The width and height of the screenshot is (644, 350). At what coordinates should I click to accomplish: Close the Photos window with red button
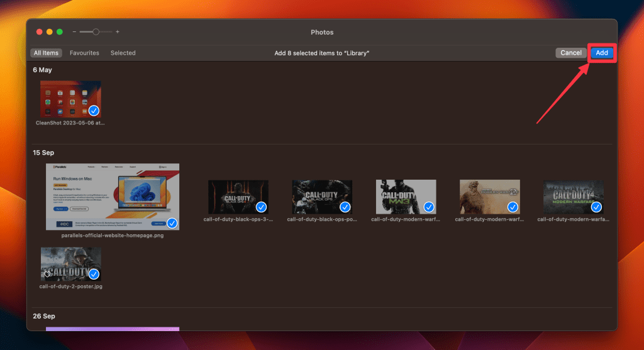point(39,32)
